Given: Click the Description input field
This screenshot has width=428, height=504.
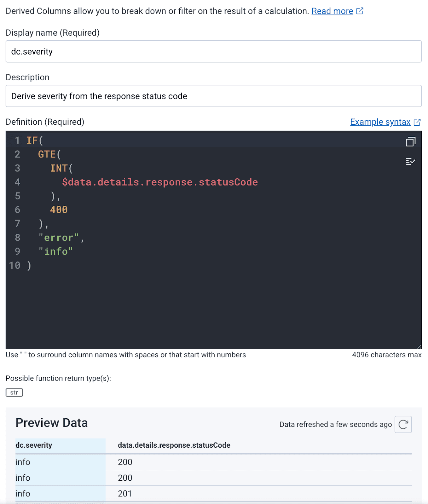Looking at the screenshot, I should 213,96.
